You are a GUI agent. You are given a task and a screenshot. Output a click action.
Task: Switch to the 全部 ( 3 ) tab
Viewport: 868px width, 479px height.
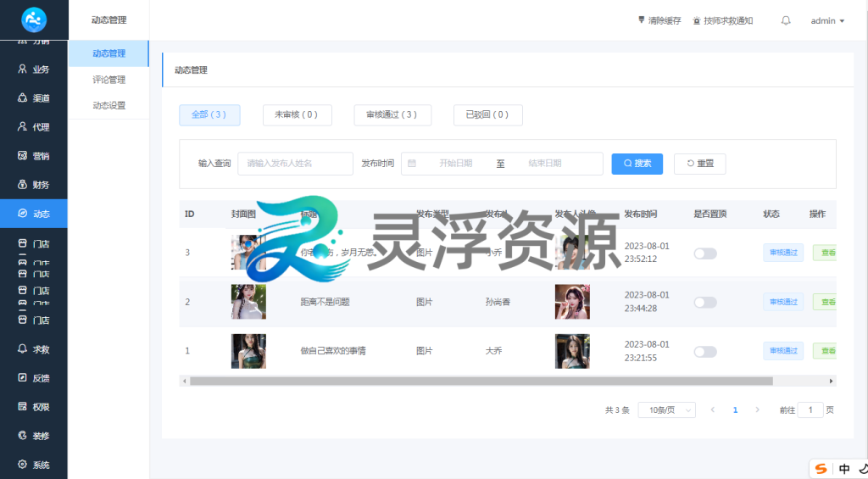point(209,114)
